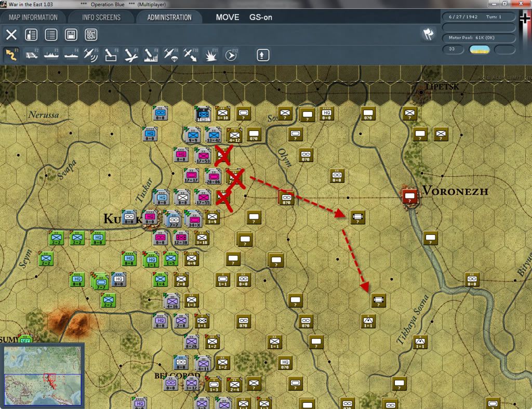532x409 pixels.
Task: Open the game preferences icon
Action: click(x=31, y=34)
